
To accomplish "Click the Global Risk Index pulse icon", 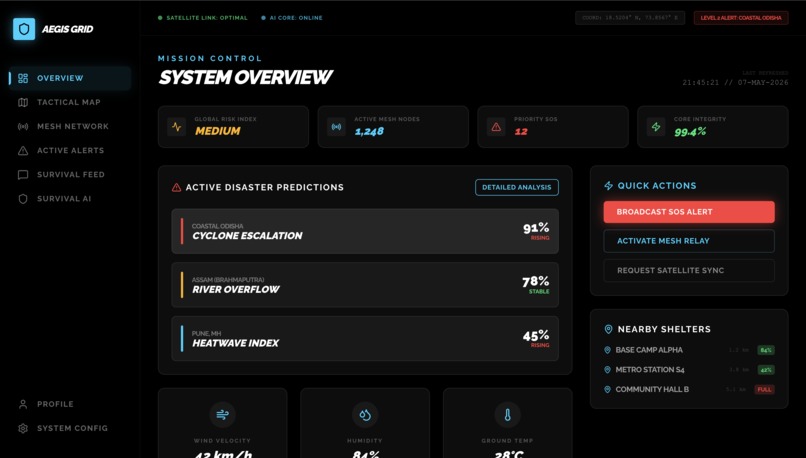I will click(176, 126).
